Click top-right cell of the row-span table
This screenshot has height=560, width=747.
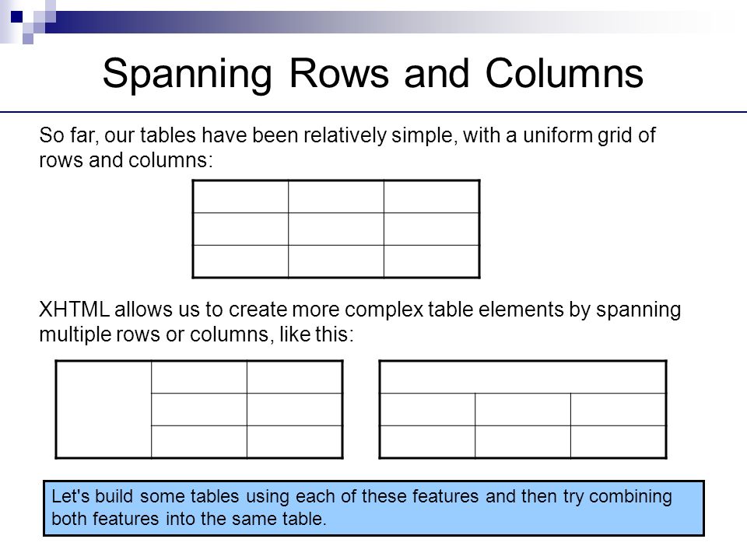point(294,377)
